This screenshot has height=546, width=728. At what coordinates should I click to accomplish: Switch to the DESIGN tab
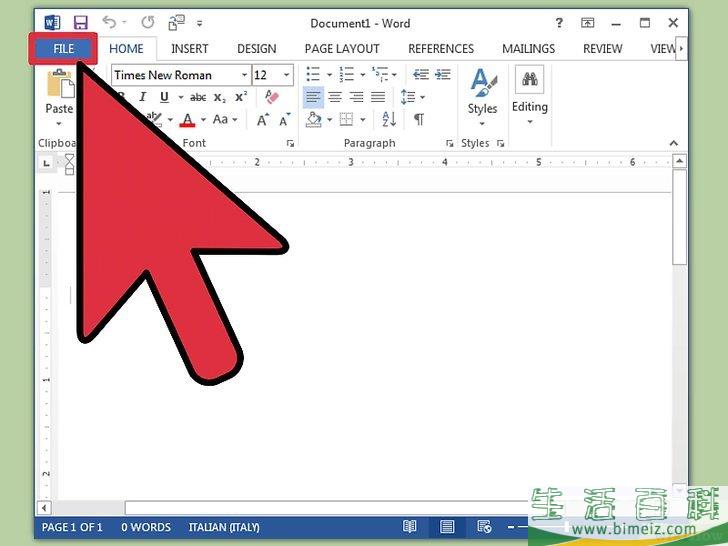point(257,49)
